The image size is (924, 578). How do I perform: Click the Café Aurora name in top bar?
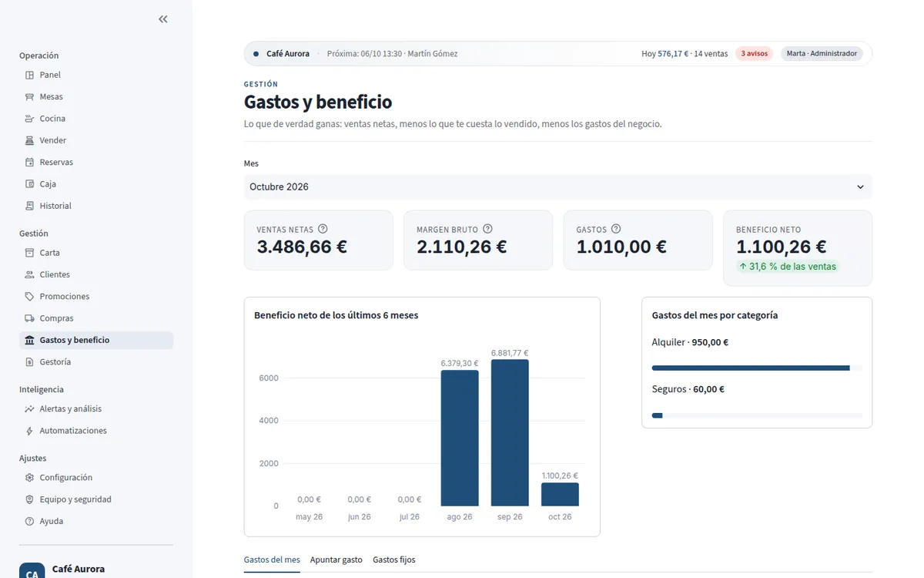[288, 54]
